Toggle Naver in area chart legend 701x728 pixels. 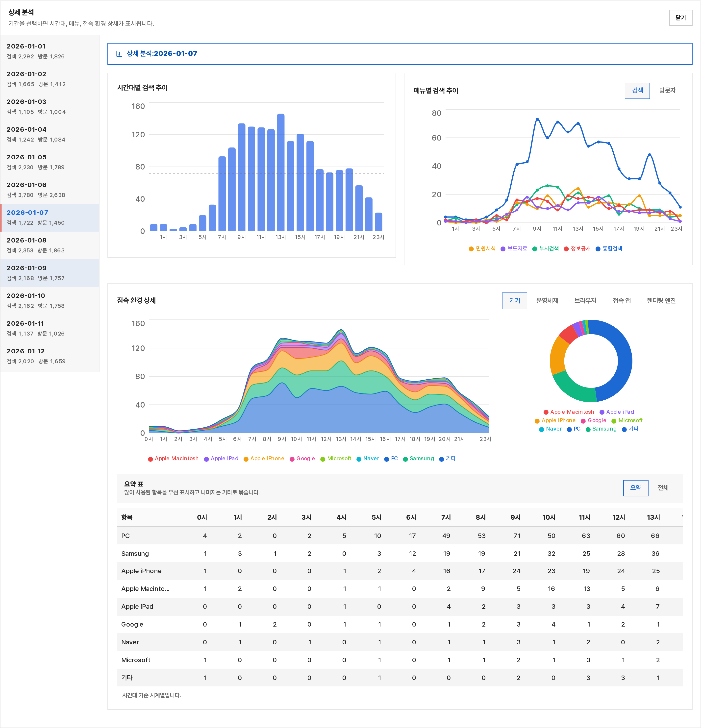[x=368, y=459]
